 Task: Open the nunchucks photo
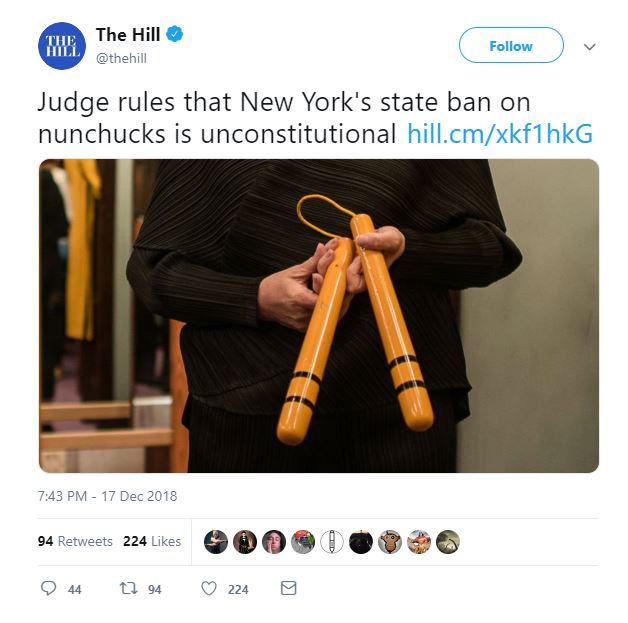point(319,316)
